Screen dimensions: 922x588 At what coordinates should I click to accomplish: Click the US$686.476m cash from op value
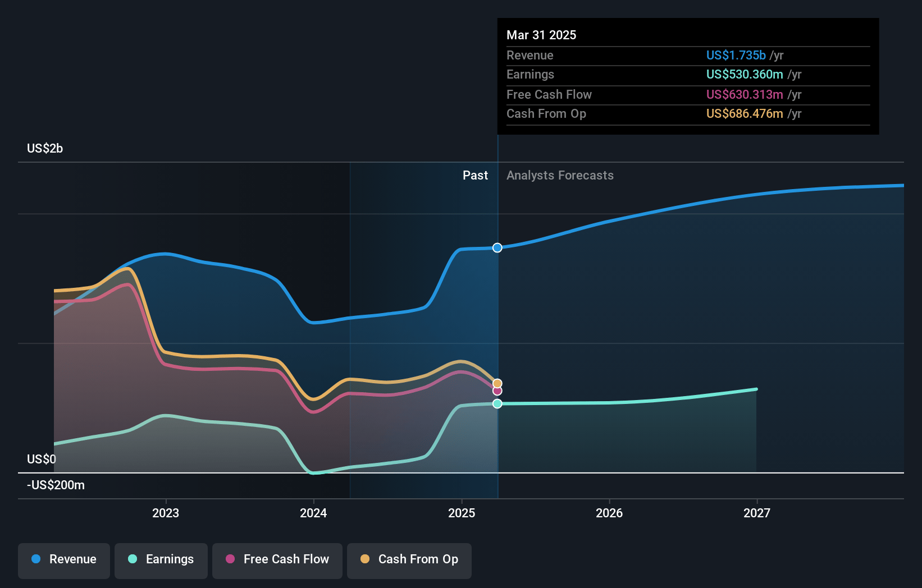745,113
